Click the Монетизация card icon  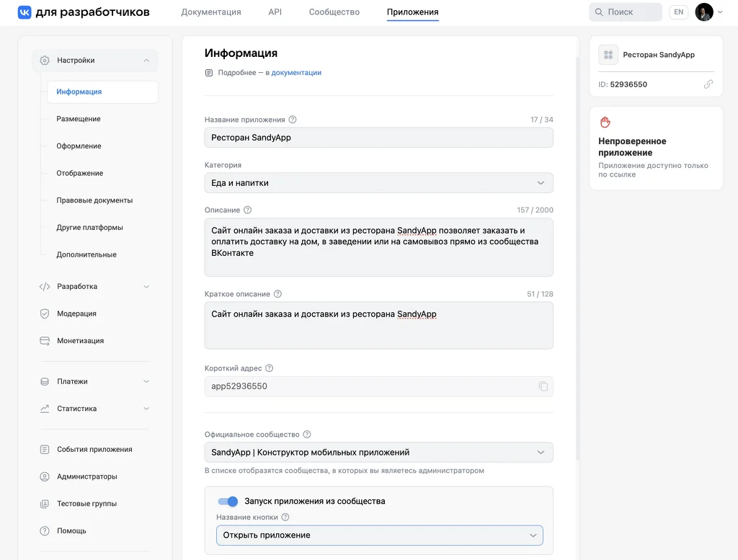point(45,341)
